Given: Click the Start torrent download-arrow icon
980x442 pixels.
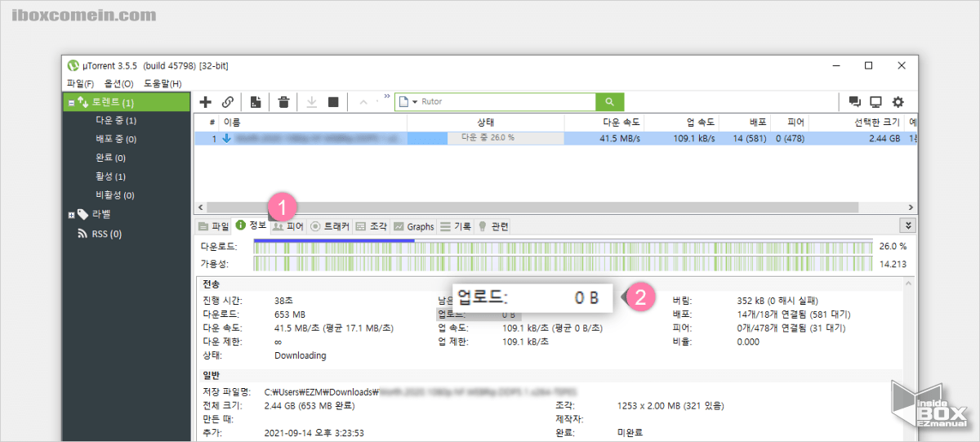Looking at the screenshot, I should 311,102.
